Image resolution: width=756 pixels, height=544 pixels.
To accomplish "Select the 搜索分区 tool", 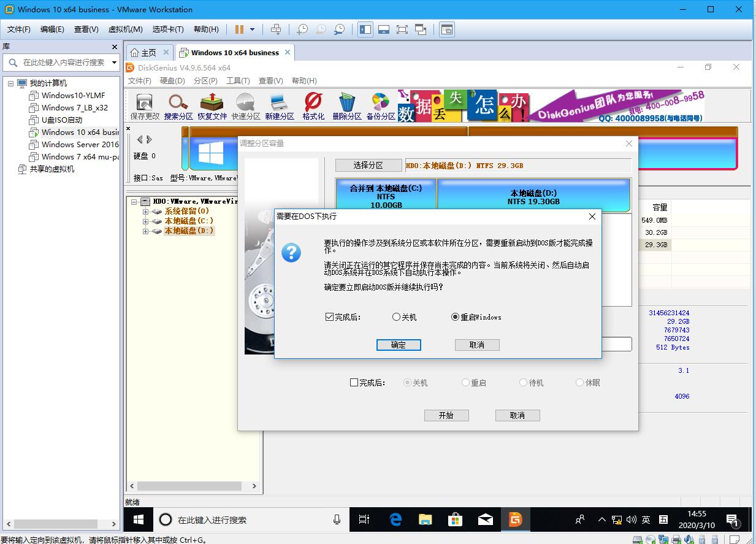I will click(178, 104).
